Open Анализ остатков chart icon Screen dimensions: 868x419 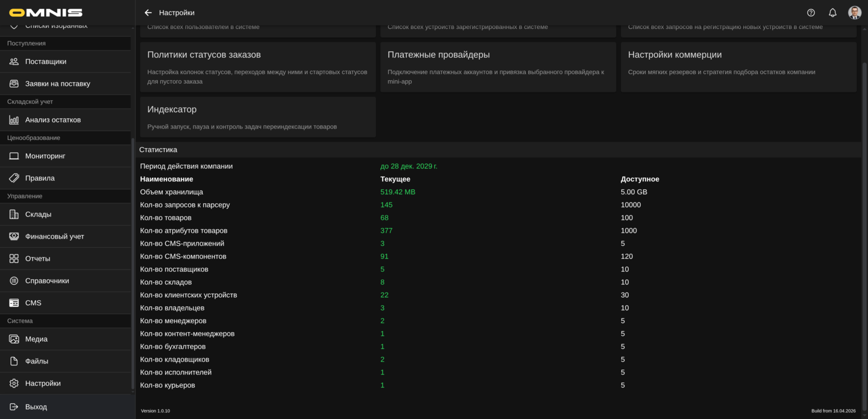click(14, 120)
